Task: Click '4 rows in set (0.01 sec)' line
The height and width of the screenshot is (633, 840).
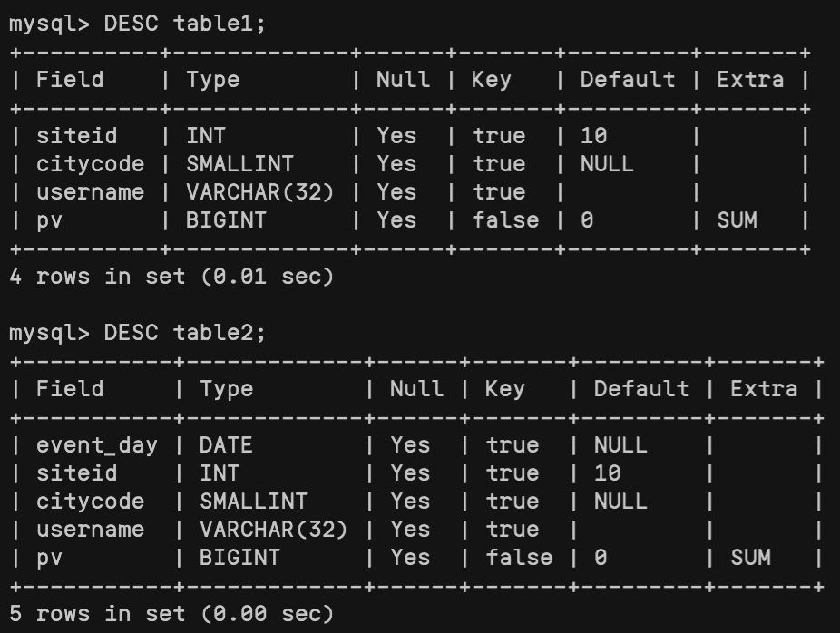Action: click(x=171, y=277)
